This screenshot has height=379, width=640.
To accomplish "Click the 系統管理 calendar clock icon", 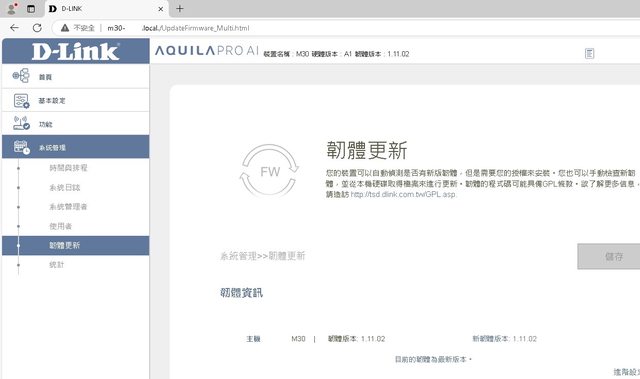I will tap(21, 147).
